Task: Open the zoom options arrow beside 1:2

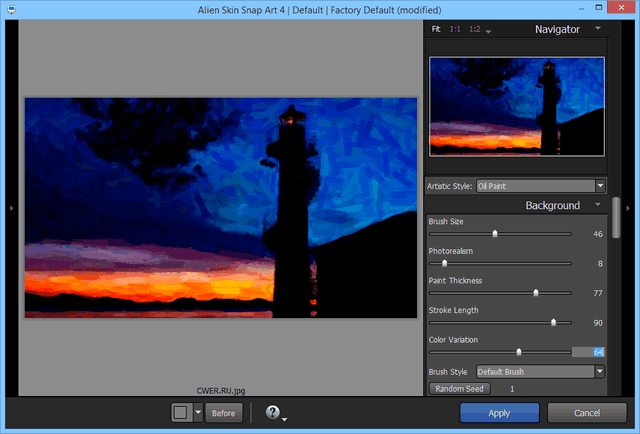Action: point(488,32)
